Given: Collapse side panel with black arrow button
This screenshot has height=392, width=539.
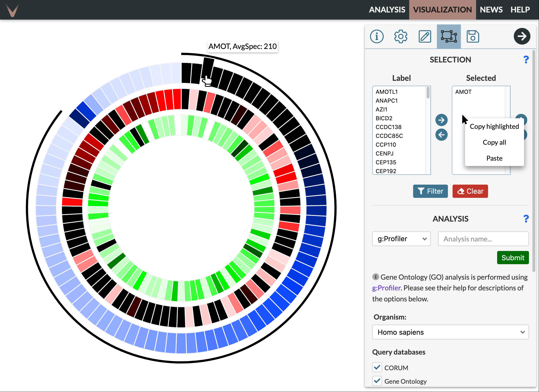Looking at the screenshot, I should tap(522, 36).
